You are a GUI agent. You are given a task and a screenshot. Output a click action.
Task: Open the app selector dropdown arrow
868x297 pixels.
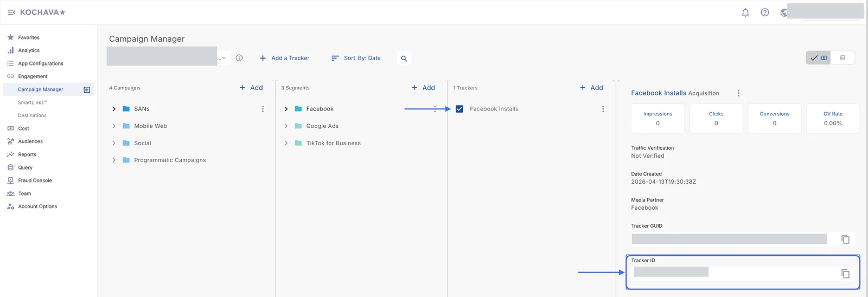224,58
